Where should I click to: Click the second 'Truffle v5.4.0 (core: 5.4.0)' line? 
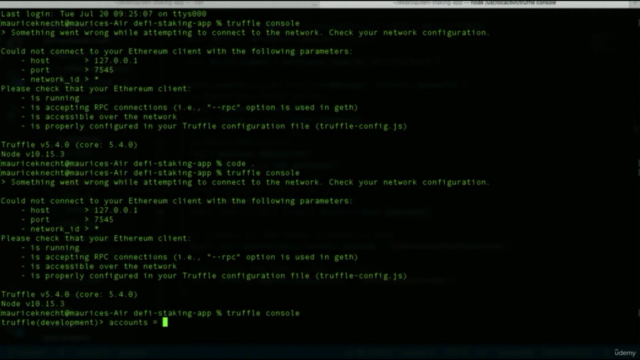tap(69, 294)
